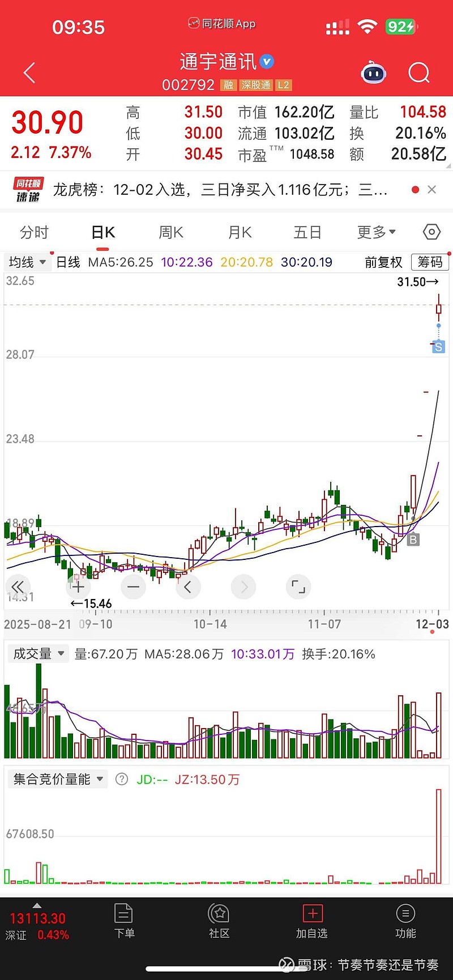Tap the 深股通 tag
Screen dimensions: 453x980
[255, 85]
